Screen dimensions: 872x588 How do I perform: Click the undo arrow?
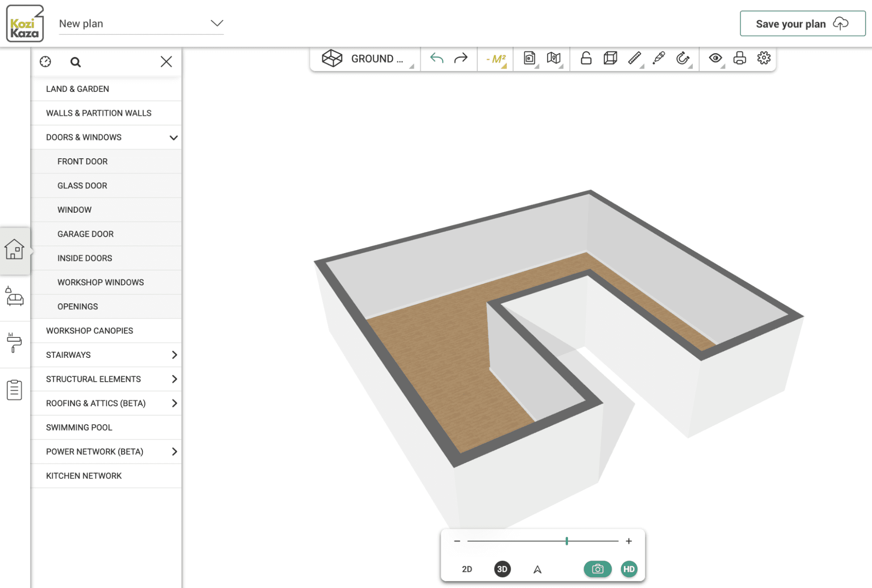438,58
